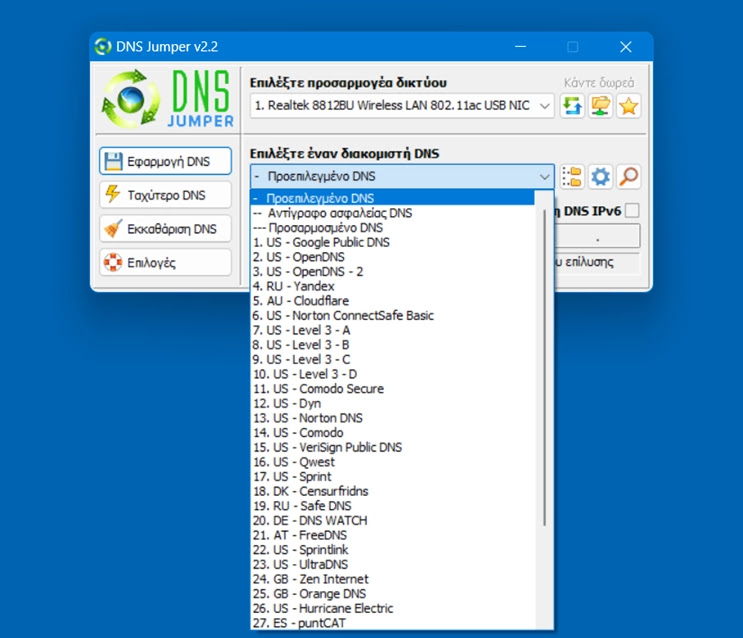Click the Κάντε δωρεά link
This screenshot has width=743, height=638.
pyautogui.click(x=599, y=82)
